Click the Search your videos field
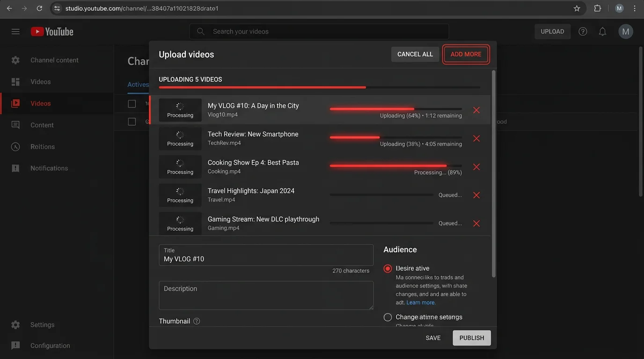The image size is (644, 359). (x=319, y=31)
